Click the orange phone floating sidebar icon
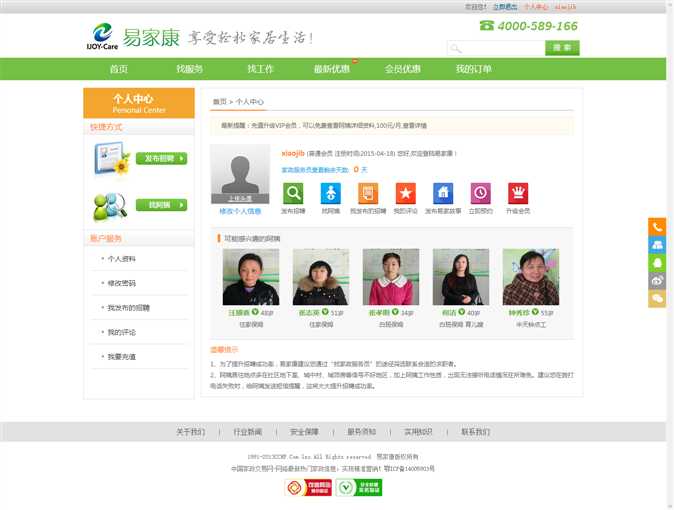 (x=657, y=227)
